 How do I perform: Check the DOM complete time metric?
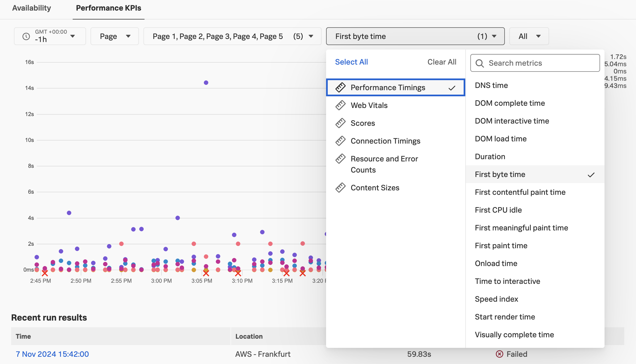510,103
